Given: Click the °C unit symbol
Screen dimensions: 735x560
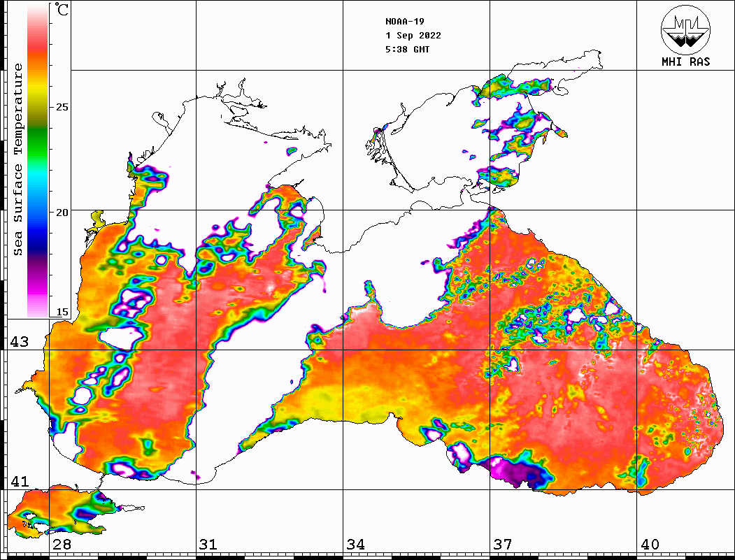Looking at the screenshot, I should (62, 9).
